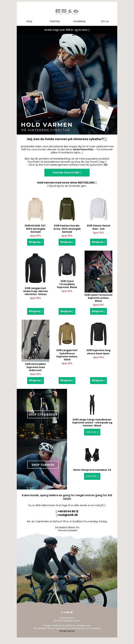134x644 pixels.
Task: Shop nu under ES16 vinterjakke Supreme
Action: point(36,380)
